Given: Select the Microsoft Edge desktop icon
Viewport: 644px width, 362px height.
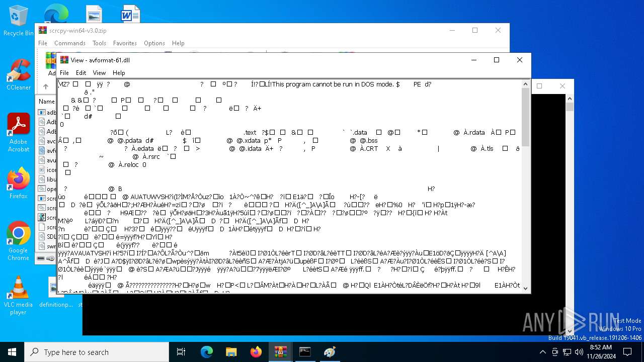Looking at the screenshot, I should [56, 13].
